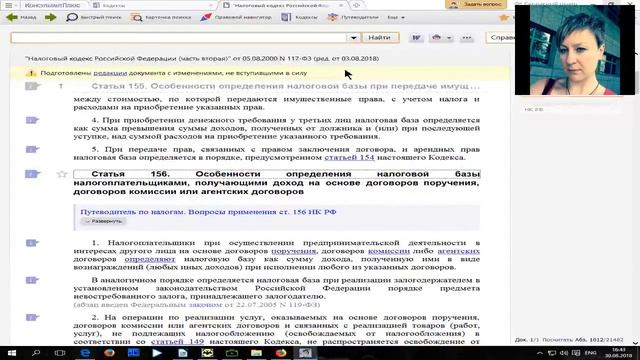
Task: Open the Windows Start menu
Action: pyautogui.click(x=11, y=353)
